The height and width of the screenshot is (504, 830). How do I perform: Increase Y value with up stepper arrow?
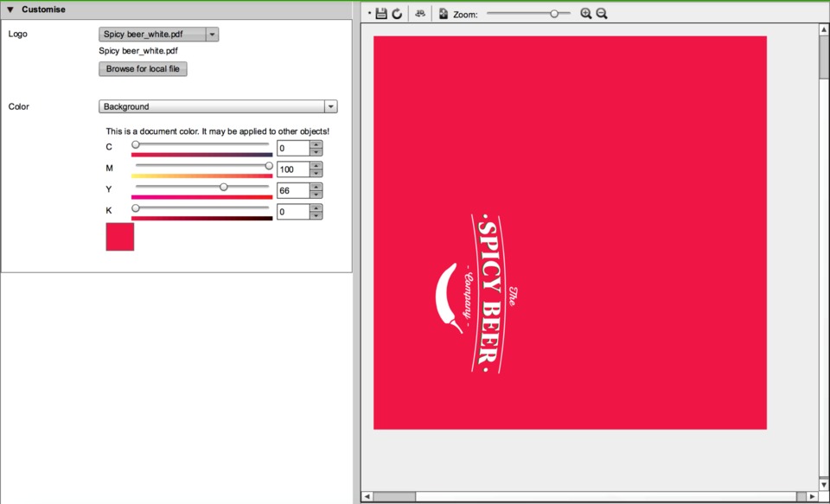tap(316, 187)
